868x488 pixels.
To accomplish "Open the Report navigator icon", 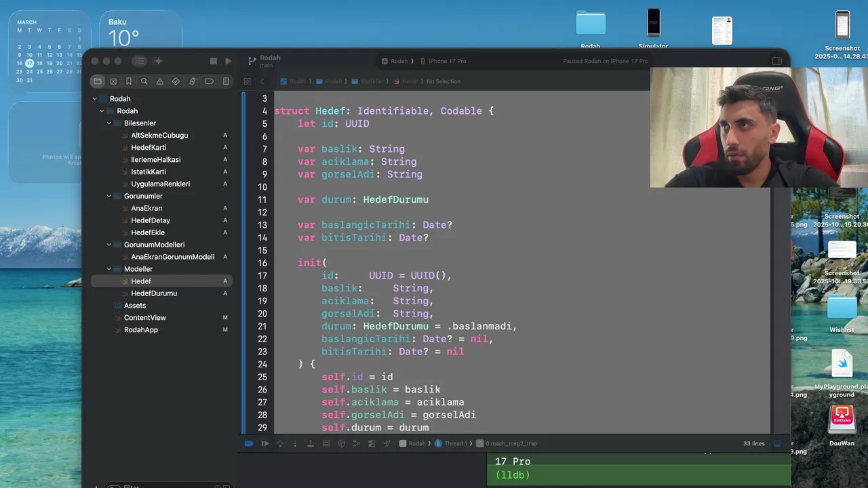I will click(x=226, y=81).
